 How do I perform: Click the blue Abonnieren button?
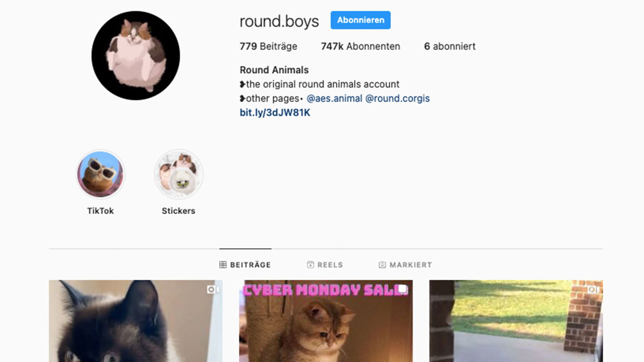click(361, 20)
